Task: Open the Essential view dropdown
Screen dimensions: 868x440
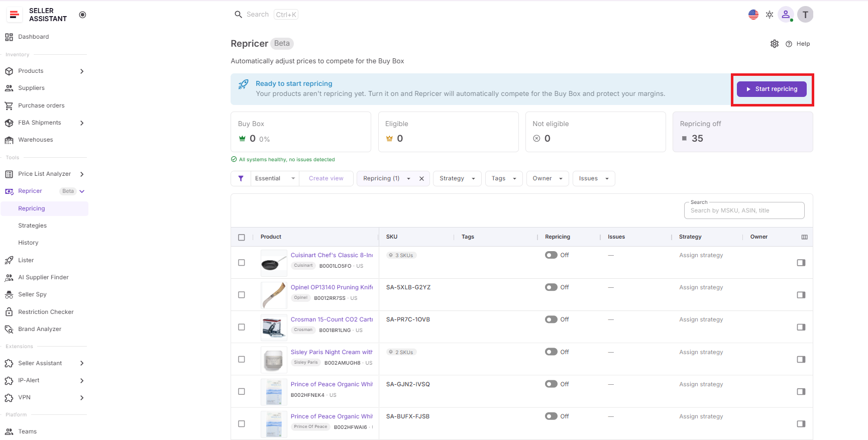Action: 275,178
